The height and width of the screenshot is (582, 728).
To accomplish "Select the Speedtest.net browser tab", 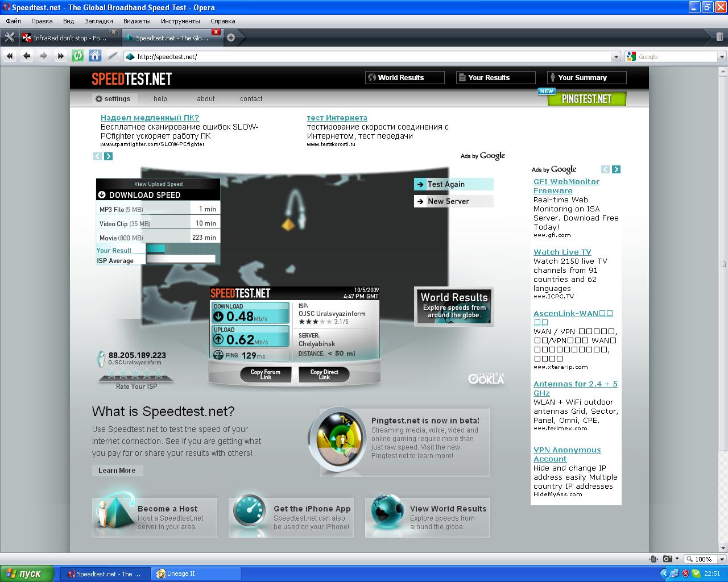I will coord(172,38).
